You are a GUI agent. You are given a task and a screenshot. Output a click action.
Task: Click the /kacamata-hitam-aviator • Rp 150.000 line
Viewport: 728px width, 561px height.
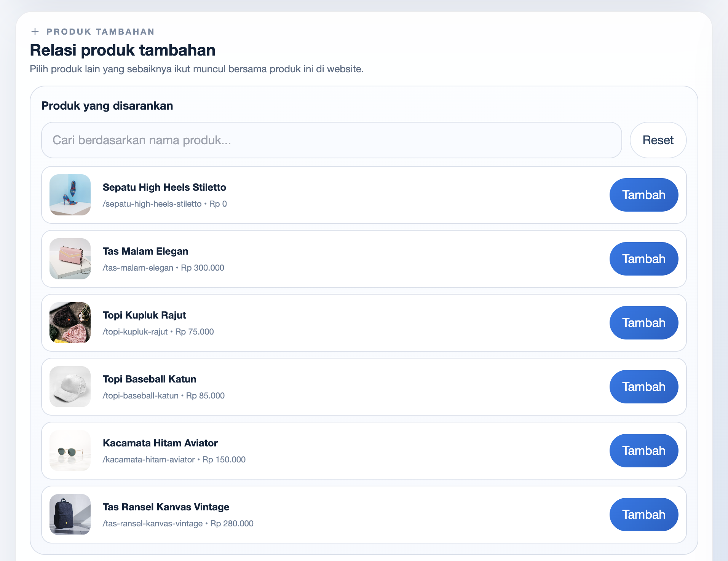(174, 460)
